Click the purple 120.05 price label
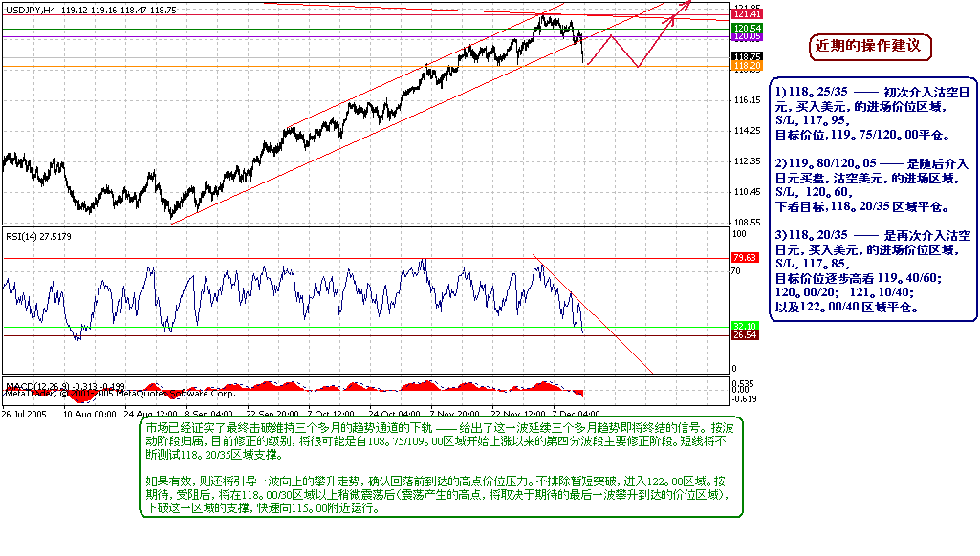 click(x=747, y=37)
